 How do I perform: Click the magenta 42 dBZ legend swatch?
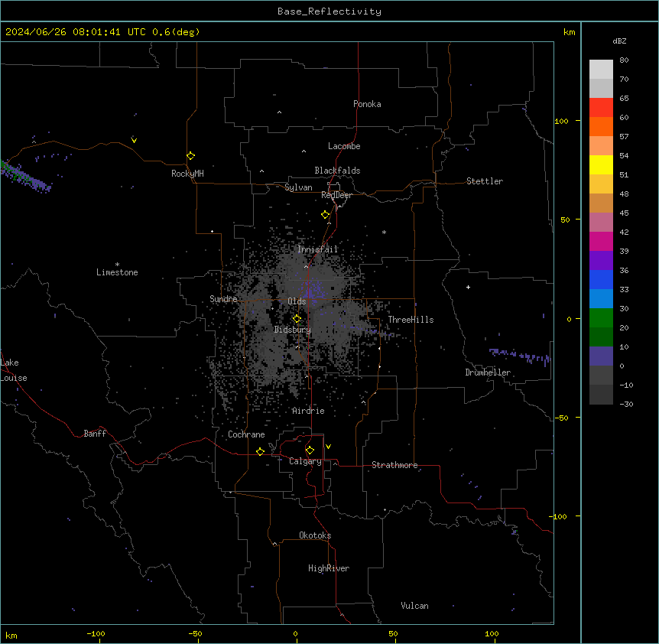coord(601,241)
